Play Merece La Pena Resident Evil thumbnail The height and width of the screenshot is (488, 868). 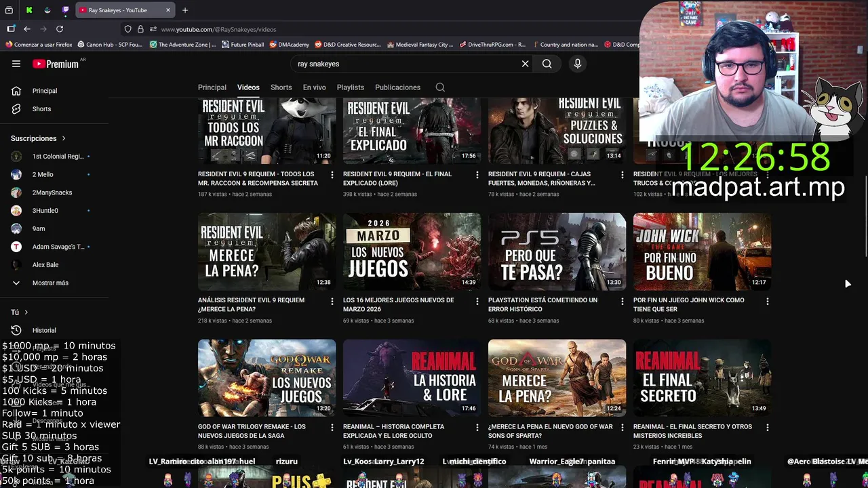267,251
